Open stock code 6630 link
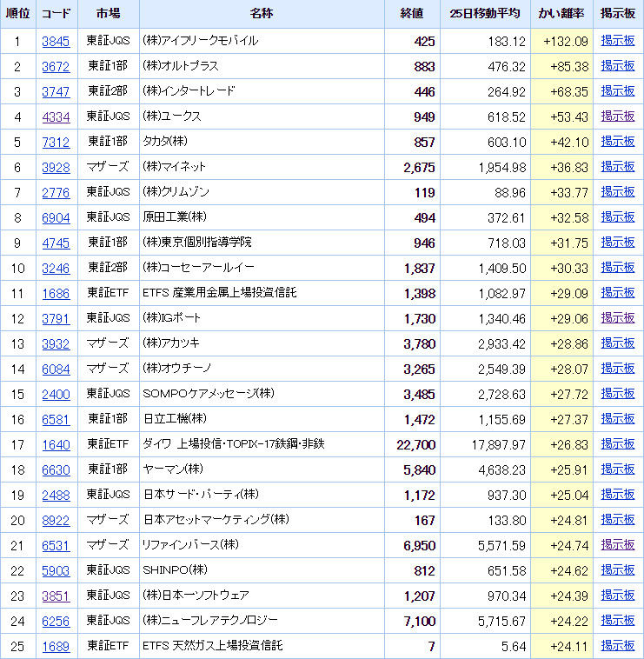 pyautogui.click(x=56, y=469)
